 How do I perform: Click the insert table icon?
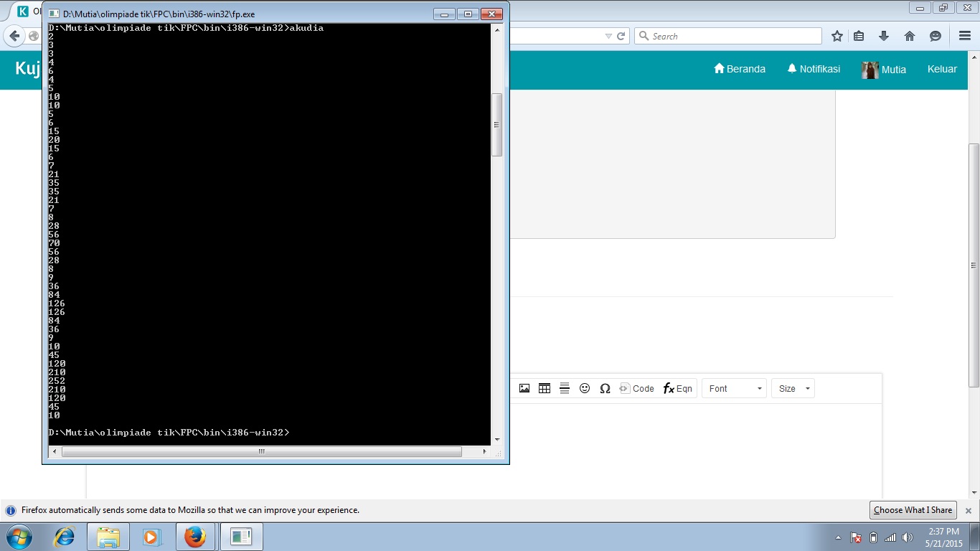(x=545, y=389)
